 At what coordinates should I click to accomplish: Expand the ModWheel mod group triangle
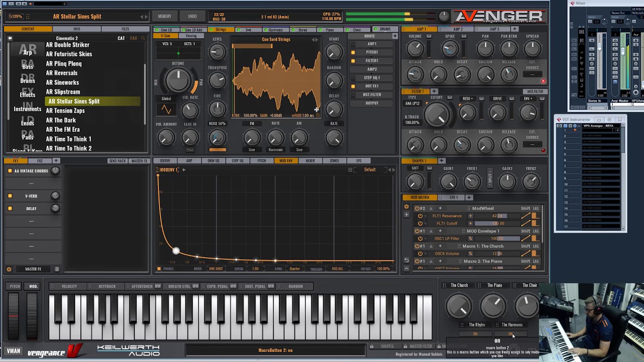point(431,208)
